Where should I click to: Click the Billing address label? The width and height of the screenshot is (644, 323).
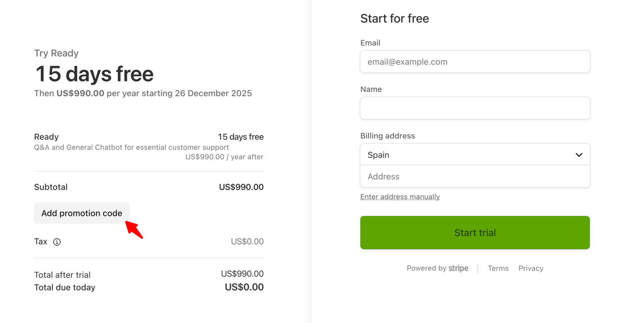coord(387,136)
